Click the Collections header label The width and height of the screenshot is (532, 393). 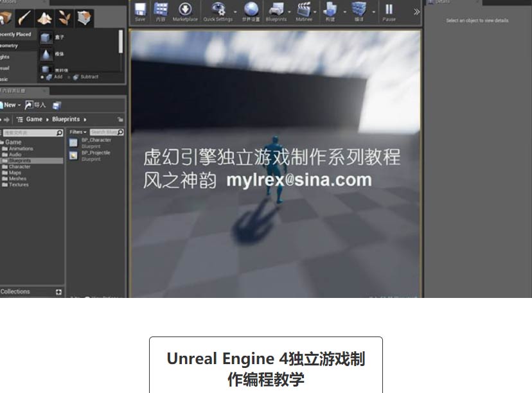(x=15, y=292)
